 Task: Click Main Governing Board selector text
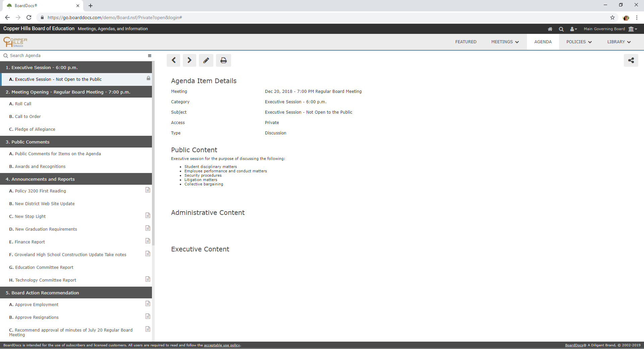604,29
